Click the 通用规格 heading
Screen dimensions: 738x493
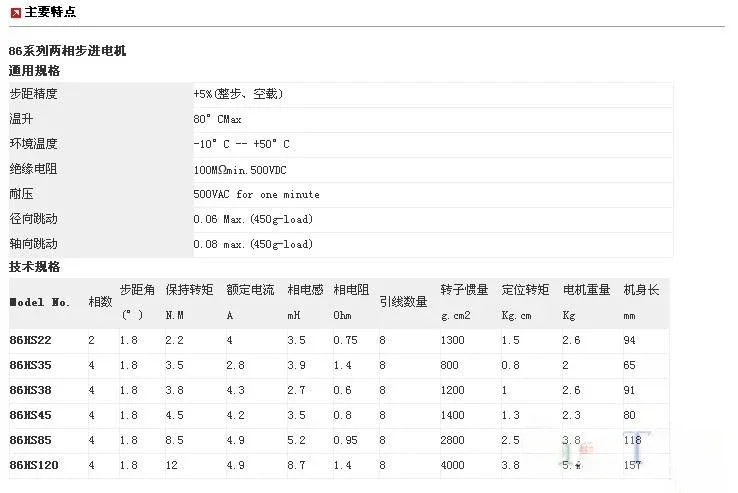34,71
